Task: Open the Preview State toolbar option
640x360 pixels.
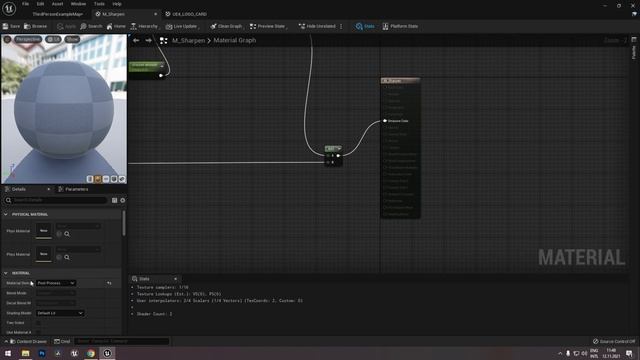Action: point(268,26)
